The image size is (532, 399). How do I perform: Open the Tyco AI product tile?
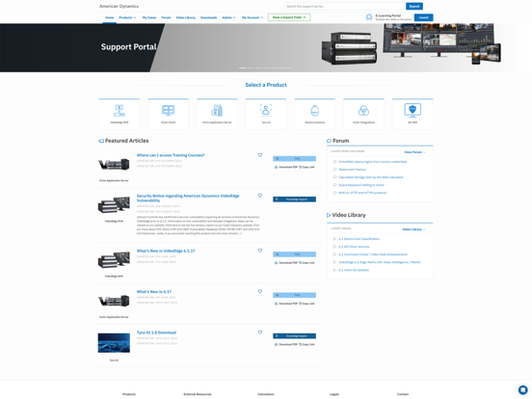266,114
